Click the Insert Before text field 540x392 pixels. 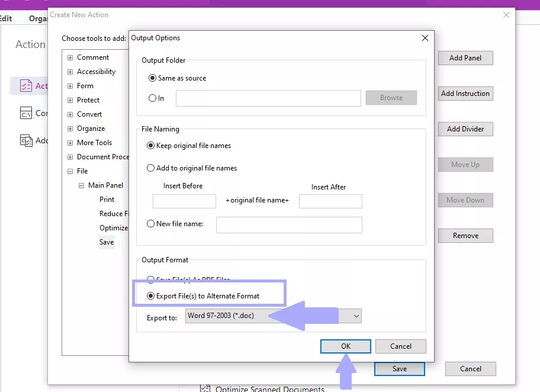point(184,201)
